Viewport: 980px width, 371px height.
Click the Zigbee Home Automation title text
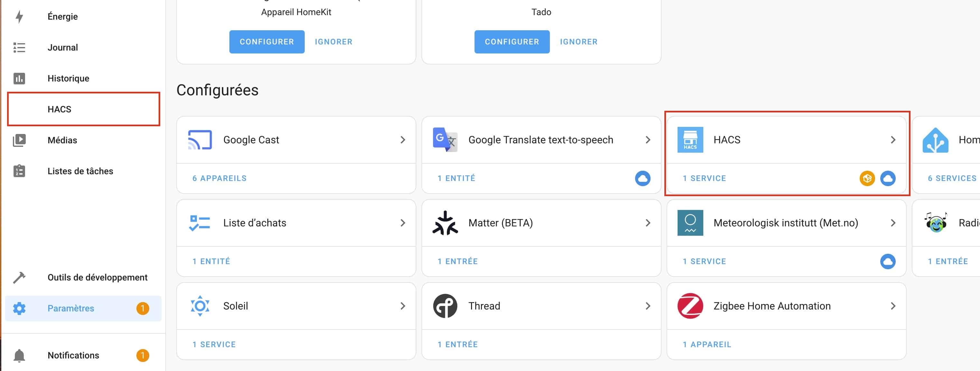click(x=772, y=306)
